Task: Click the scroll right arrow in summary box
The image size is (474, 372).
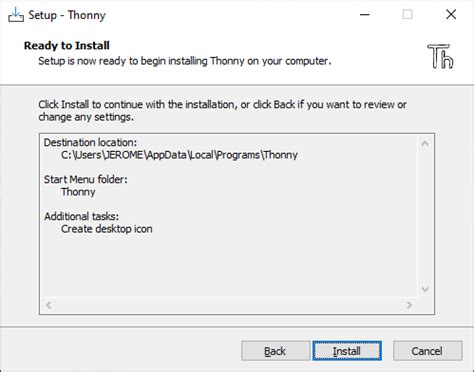Action: pyautogui.click(x=409, y=305)
